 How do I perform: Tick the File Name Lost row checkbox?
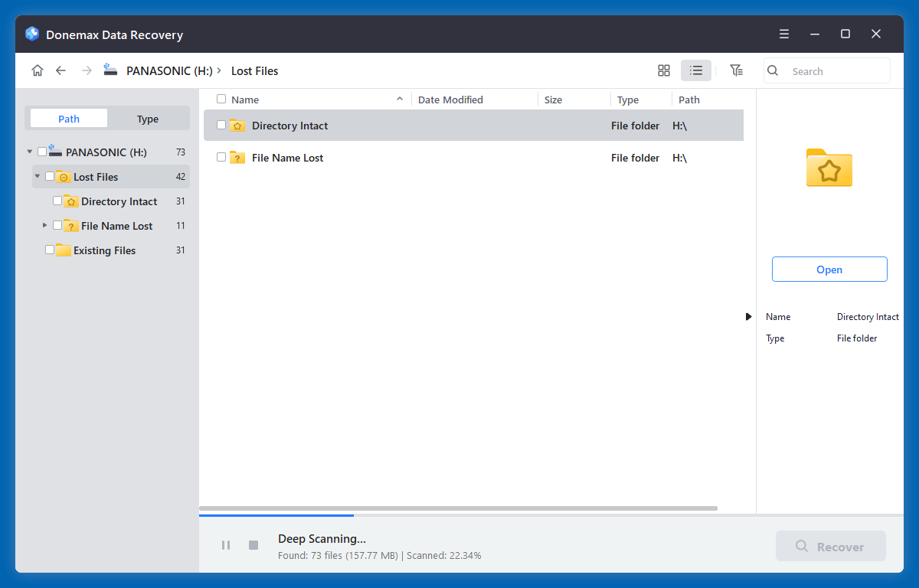point(221,157)
